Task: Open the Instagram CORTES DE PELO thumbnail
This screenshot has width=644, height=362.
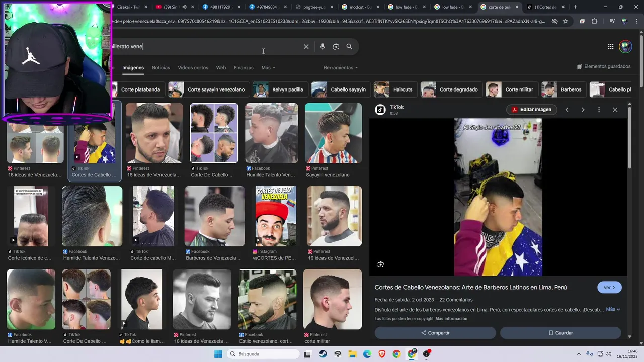Action: pyautogui.click(x=276, y=216)
